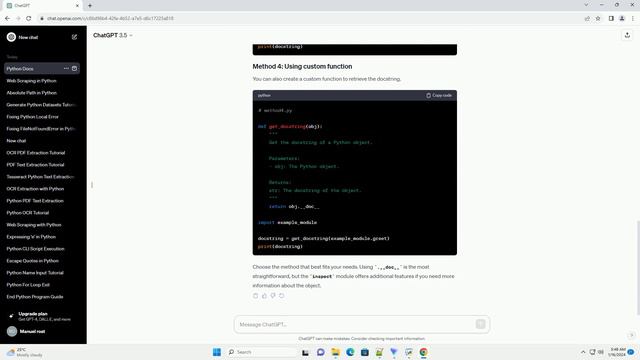Click the Chrome icon in the taskbar
Screen dimensions: 640x360
(x=423, y=352)
